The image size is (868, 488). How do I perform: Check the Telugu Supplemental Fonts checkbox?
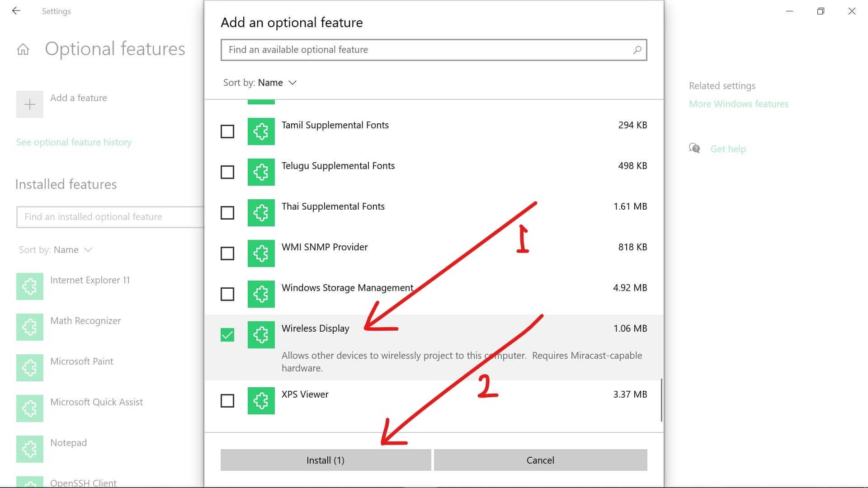[x=227, y=172]
